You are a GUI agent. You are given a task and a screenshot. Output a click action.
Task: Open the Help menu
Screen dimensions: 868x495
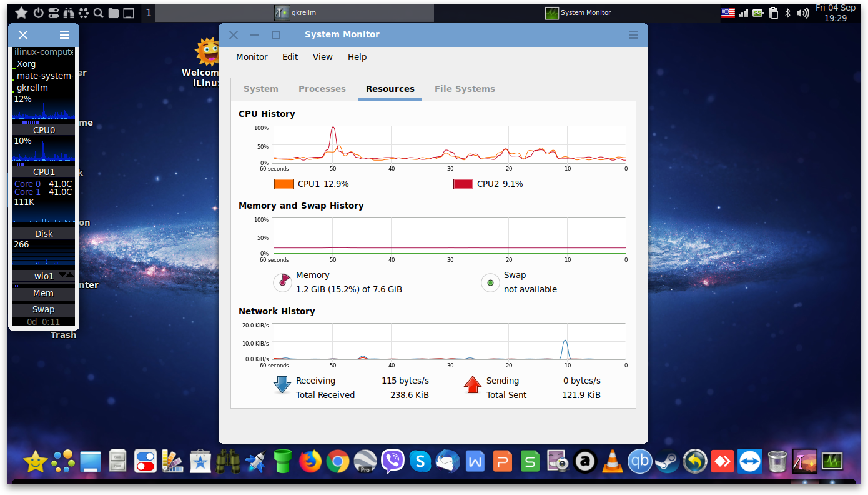[357, 57]
